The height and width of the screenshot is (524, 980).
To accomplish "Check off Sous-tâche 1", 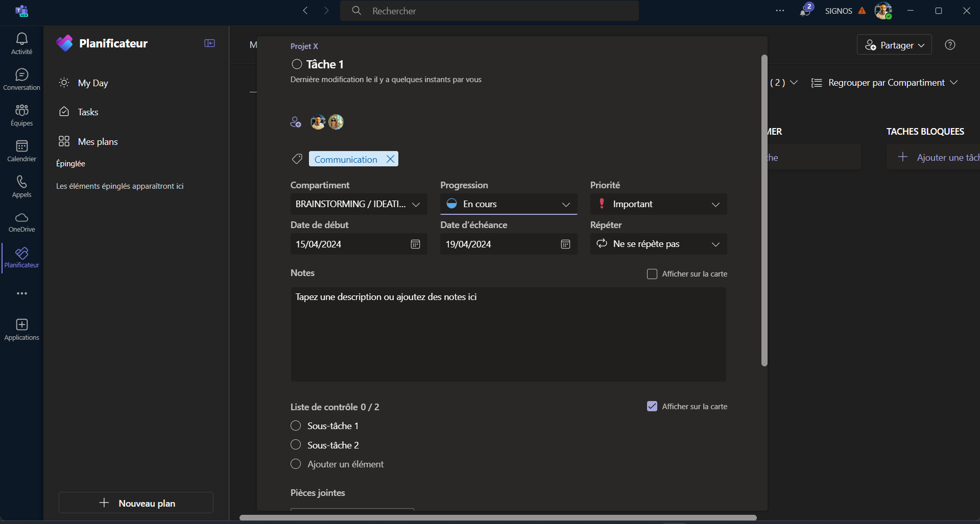I will pyautogui.click(x=296, y=426).
